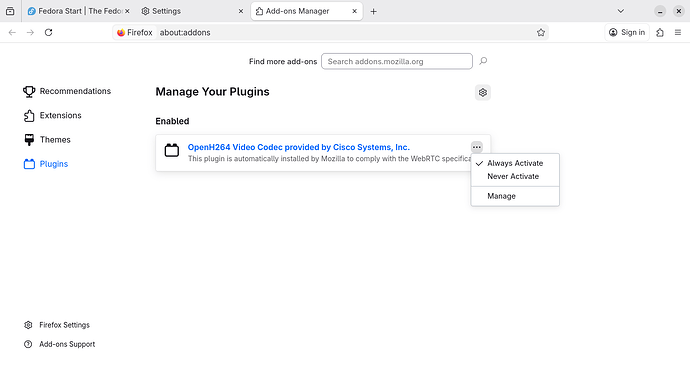690x371 pixels.
Task: Open Extensions category in sidebar
Action: click(x=52, y=115)
